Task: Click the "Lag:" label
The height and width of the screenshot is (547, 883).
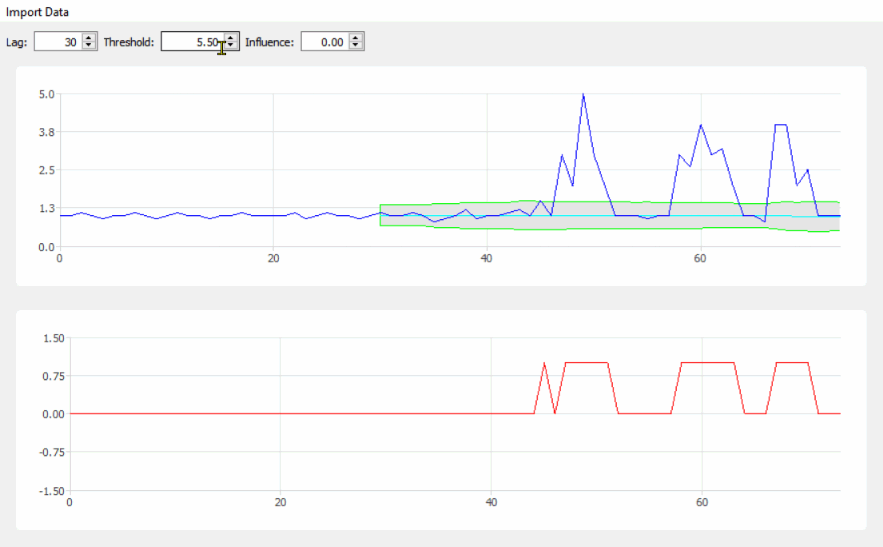Action: tap(16, 42)
